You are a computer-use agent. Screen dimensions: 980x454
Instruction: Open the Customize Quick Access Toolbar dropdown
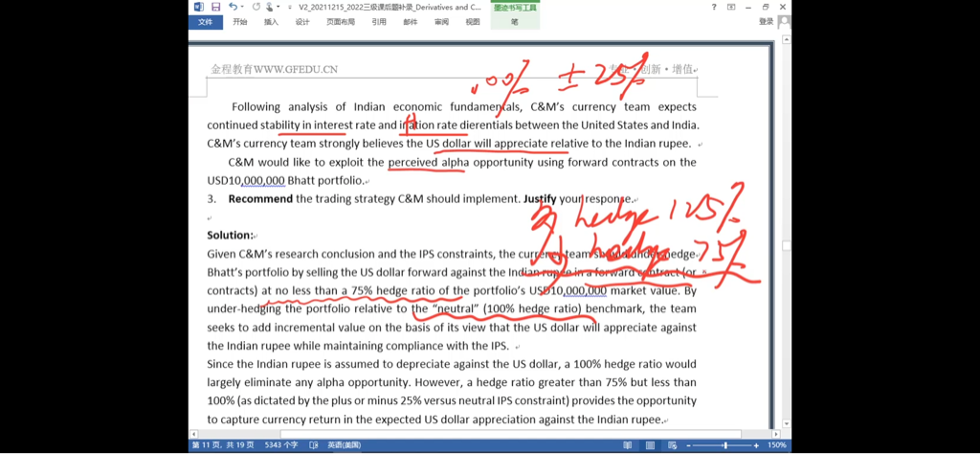(x=289, y=8)
